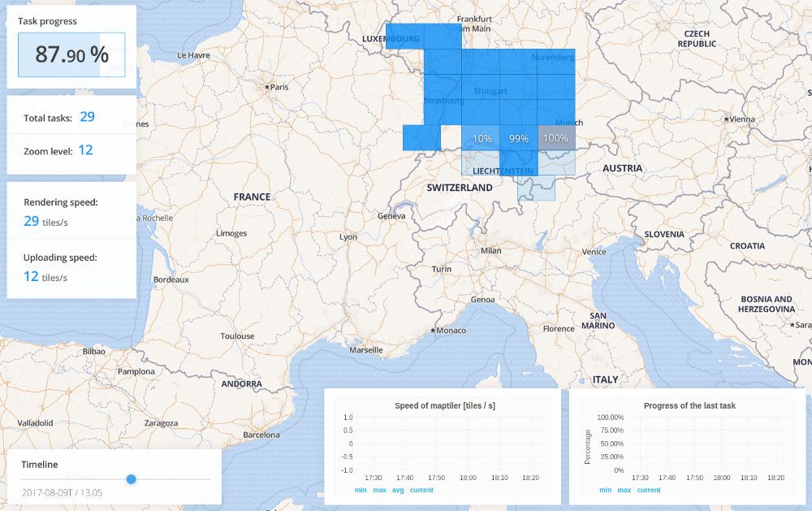Click the Strasbourg label on the map

coord(444,101)
